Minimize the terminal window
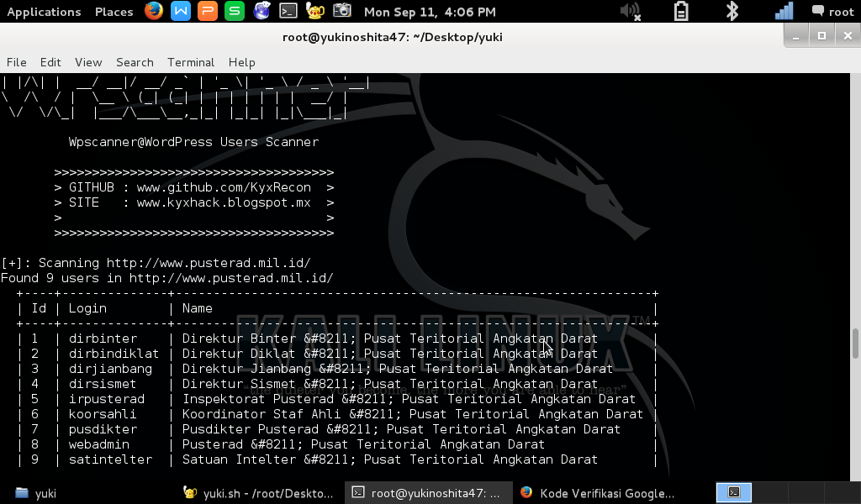Viewport: 861px width, 504px height. (x=795, y=36)
